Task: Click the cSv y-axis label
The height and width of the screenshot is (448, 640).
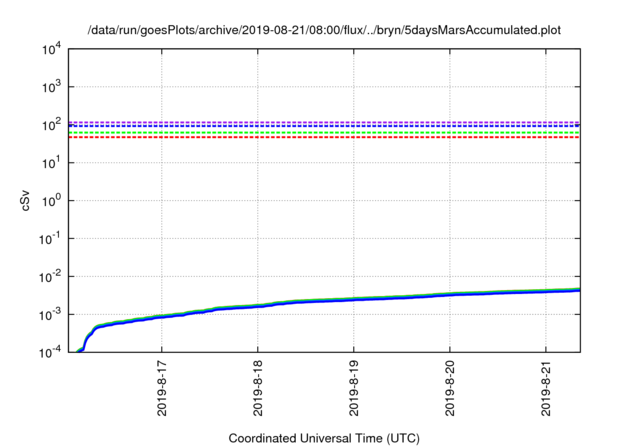Action: pos(25,201)
